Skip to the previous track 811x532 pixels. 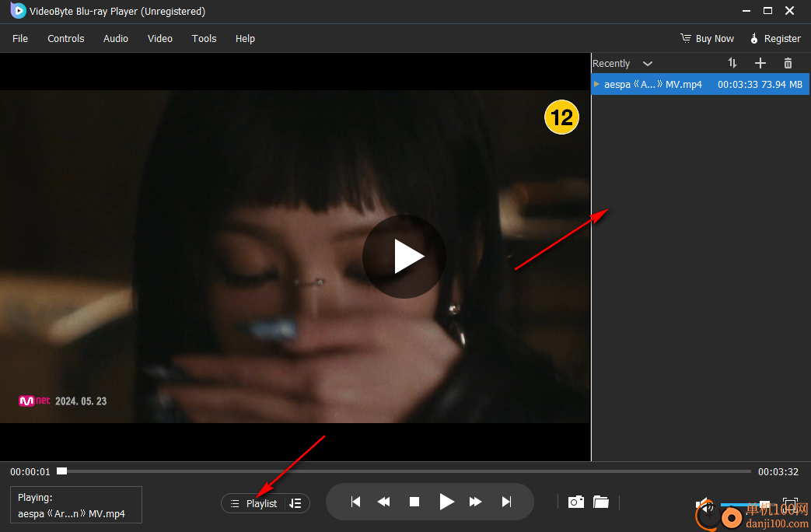[x=355, y=502]
